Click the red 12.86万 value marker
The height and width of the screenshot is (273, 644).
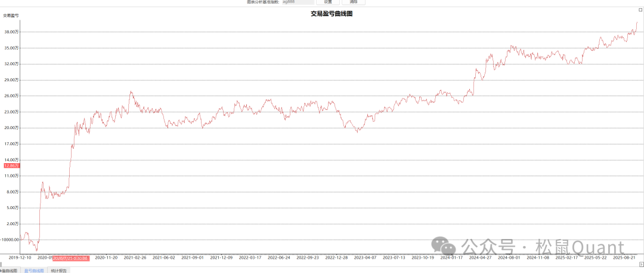click(x=11, y=165)
